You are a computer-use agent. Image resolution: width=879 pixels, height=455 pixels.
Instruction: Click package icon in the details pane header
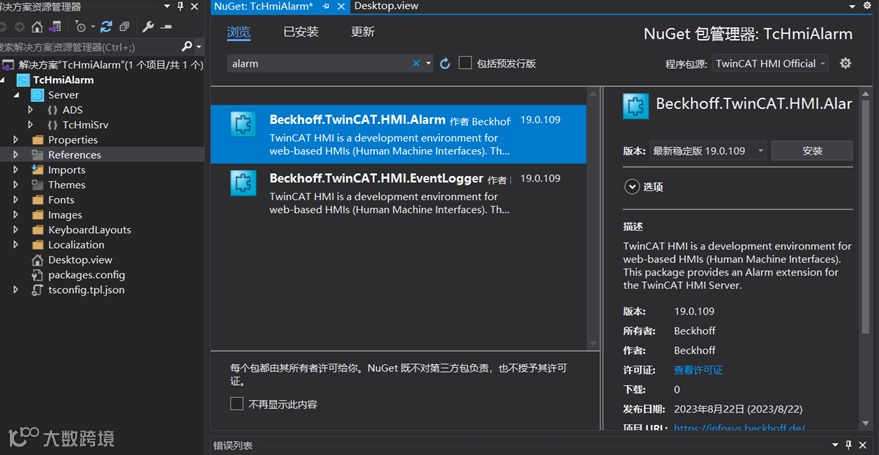click(x=636, y=106)
